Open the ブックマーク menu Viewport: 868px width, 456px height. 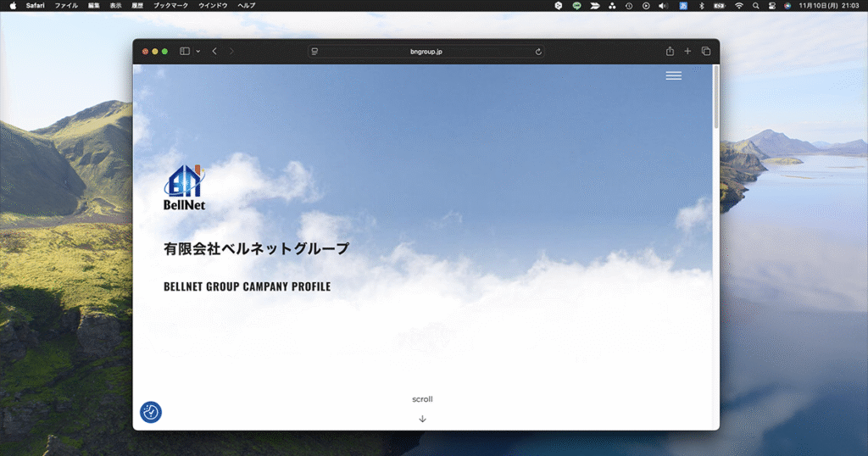coord(173,5)
